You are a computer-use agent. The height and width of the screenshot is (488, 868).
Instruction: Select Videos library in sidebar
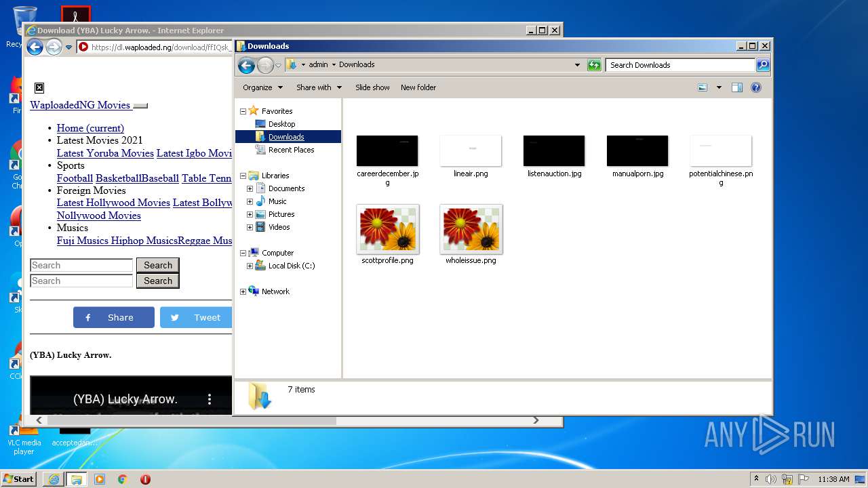point(279,227)
